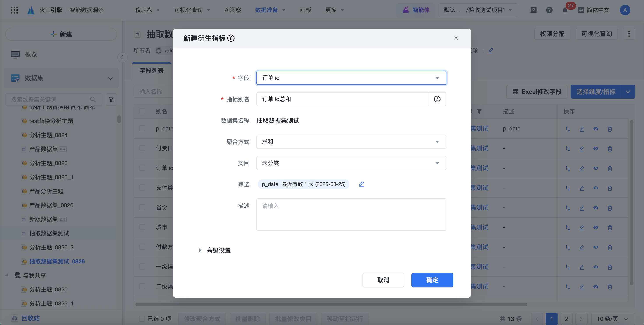Open the 聚合方式 dropdown showing 求和
This screenshot has width=644, height=325.
351,142
